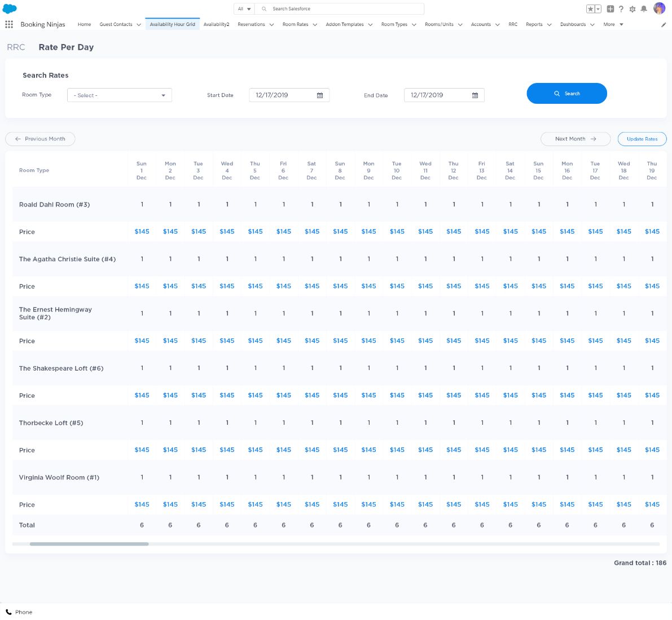Click the Booking Ninjas app name

[x=43, y=24]
